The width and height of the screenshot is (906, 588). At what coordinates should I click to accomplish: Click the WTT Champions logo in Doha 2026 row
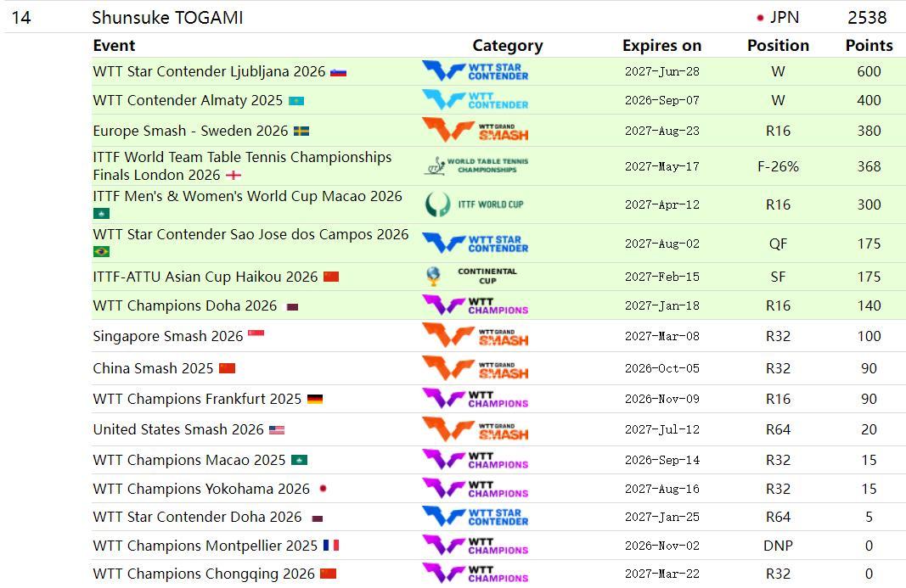(475, 305)
